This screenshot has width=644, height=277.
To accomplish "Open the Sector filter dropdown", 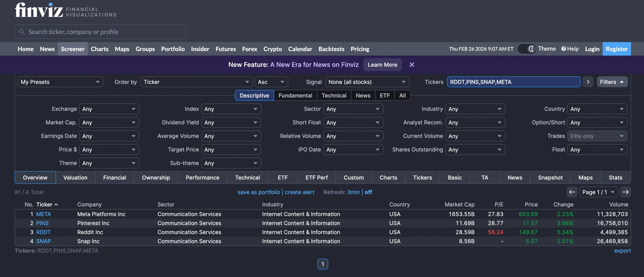I will 353,109.
